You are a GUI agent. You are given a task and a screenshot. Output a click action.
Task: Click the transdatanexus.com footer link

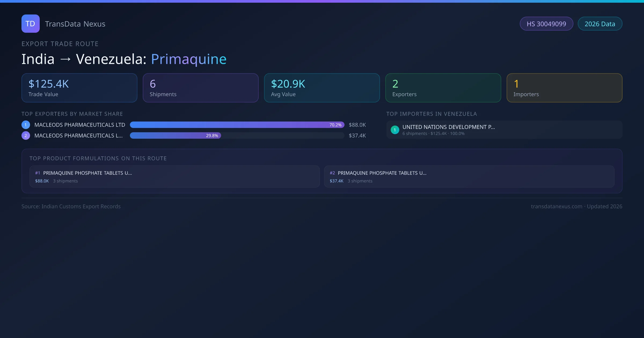point(556,206)
